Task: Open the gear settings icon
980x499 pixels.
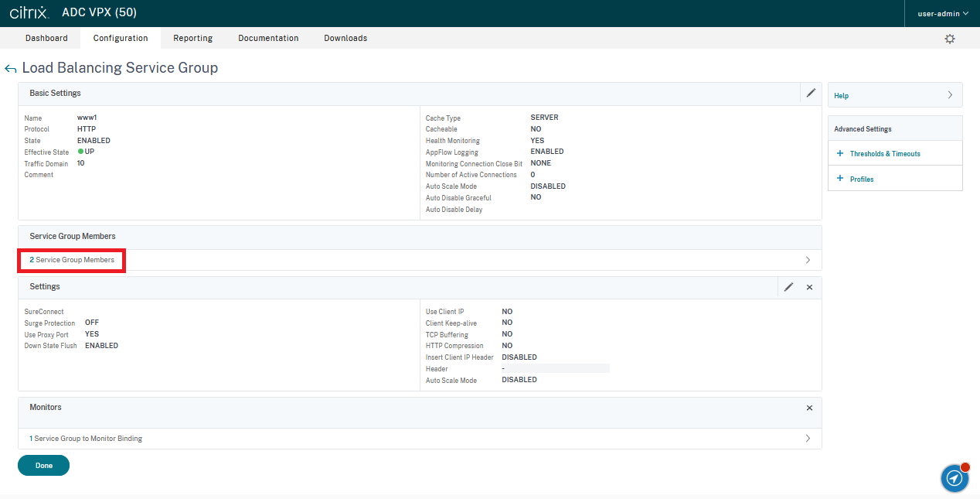Action: [950, 39]
